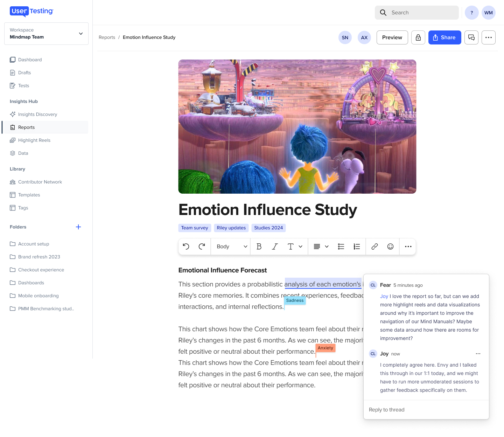Click the undo arrow in editor toolbar
The image size is (504, 437).
186,247
